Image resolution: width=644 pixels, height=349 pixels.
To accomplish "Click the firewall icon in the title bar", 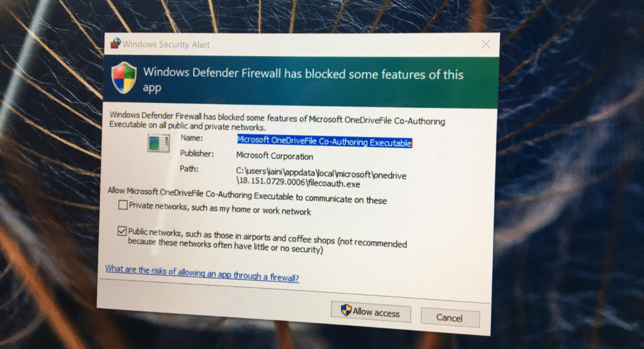I will [115, 43].
